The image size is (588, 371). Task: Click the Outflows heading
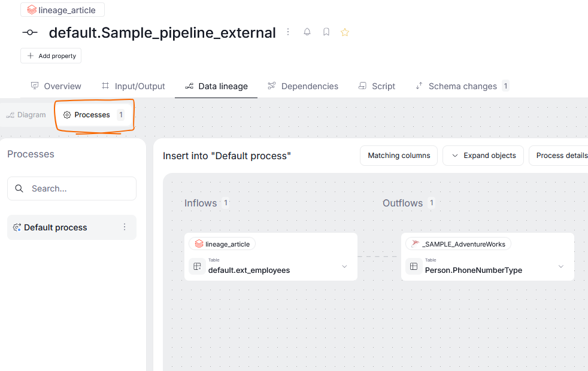403,203
